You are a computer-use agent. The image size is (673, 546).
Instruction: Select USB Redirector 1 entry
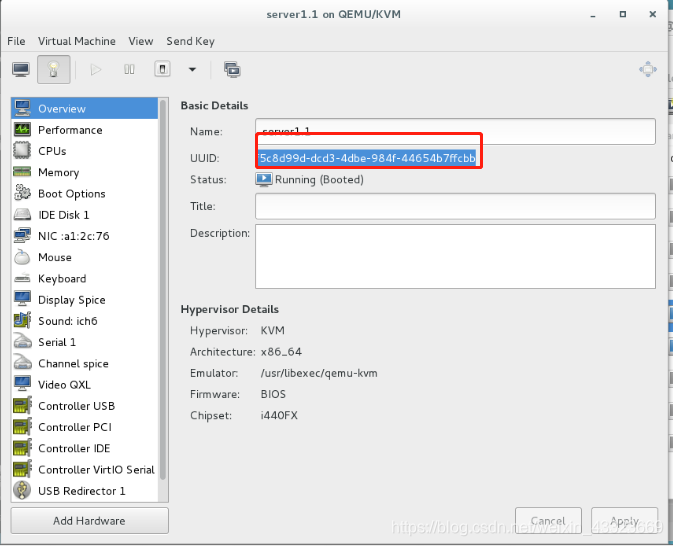coord(85,491)
